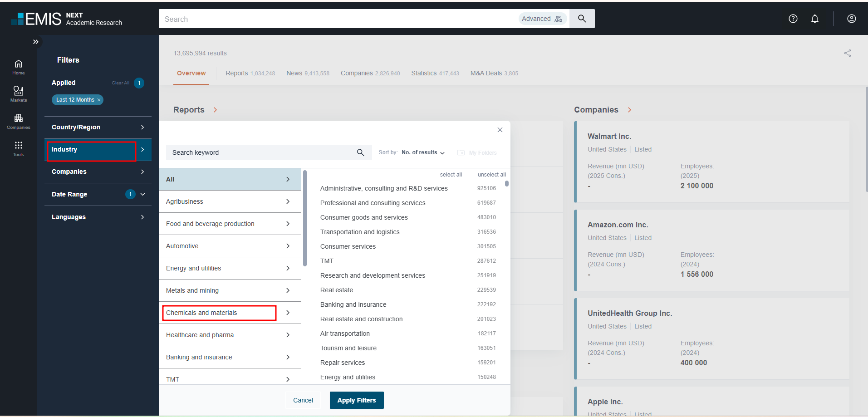Expand the Country/Region filter
Viewport: 868px width, 417px height.
98,127
